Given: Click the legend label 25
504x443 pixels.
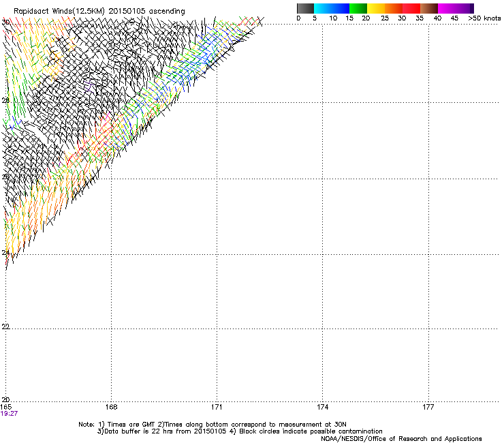Looking at the screenshot, I should pos(385,18).
